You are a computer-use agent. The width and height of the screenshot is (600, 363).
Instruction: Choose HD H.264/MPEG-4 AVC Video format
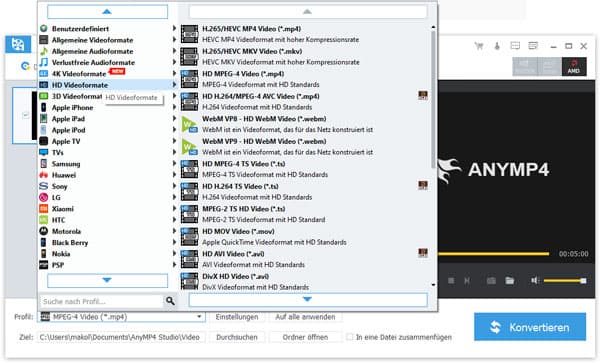click(305, 102)
